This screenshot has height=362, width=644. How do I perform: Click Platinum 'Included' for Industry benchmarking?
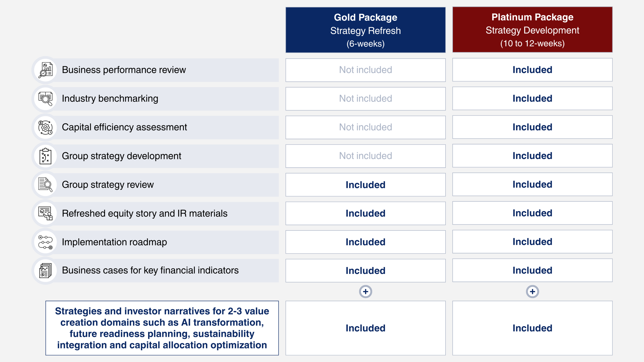(x=532, y=98)
